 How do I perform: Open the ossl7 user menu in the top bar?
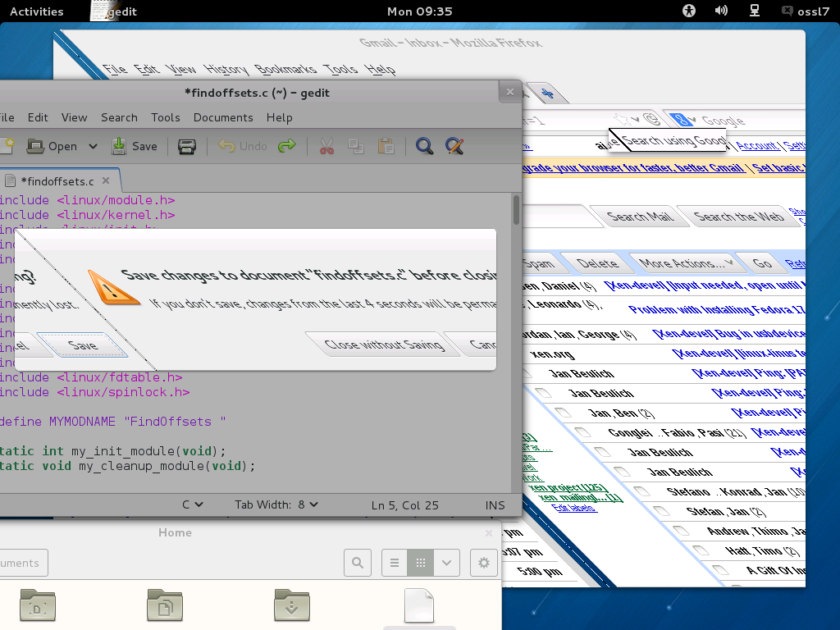coord(806,11)
